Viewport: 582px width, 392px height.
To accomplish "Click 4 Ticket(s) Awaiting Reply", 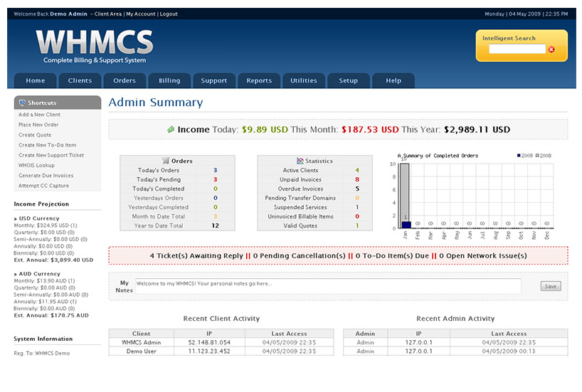I will 196,256.
